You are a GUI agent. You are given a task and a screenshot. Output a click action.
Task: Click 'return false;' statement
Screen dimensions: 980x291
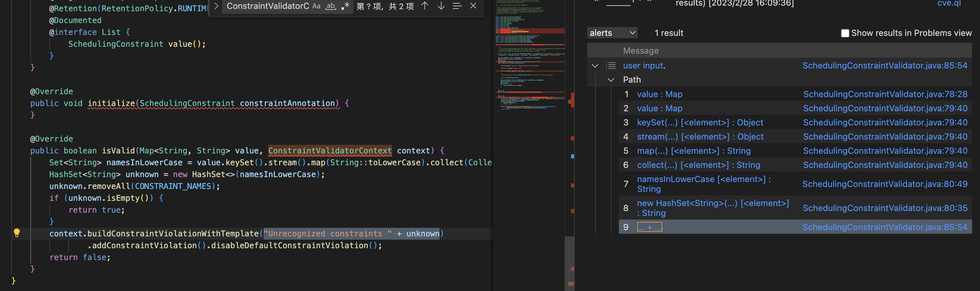80,257
